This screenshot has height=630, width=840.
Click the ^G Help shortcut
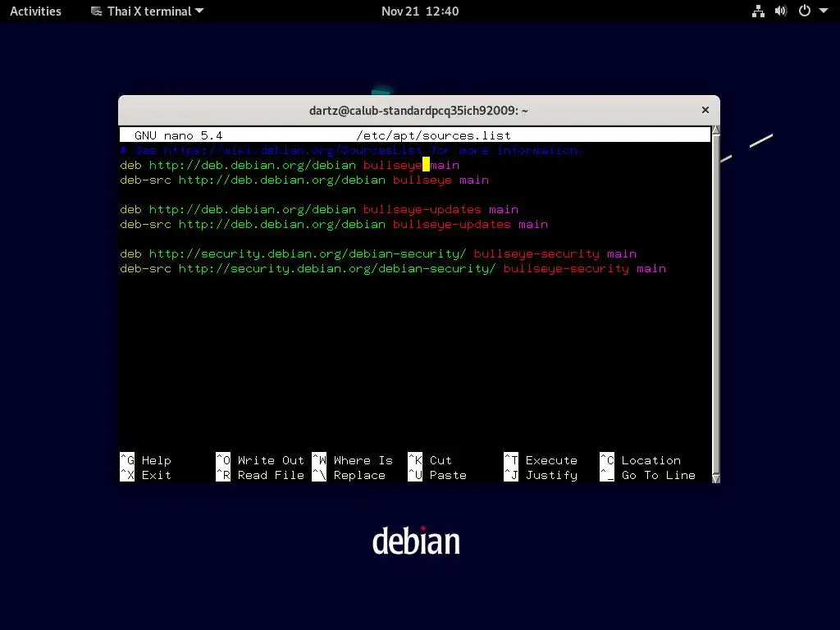click(x=146, y=460)
